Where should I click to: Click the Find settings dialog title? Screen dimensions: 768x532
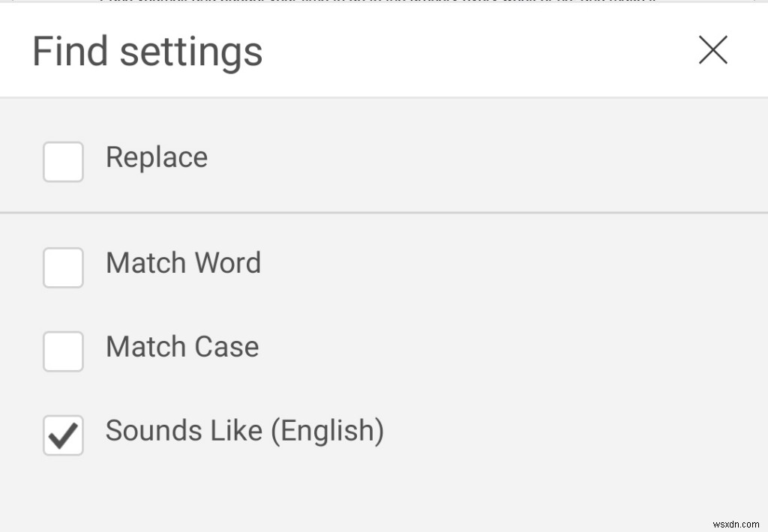pos(147,50)
